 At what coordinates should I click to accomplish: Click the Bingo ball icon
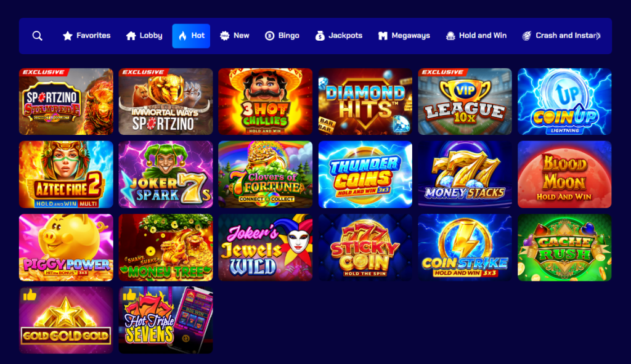click(270, 36)
